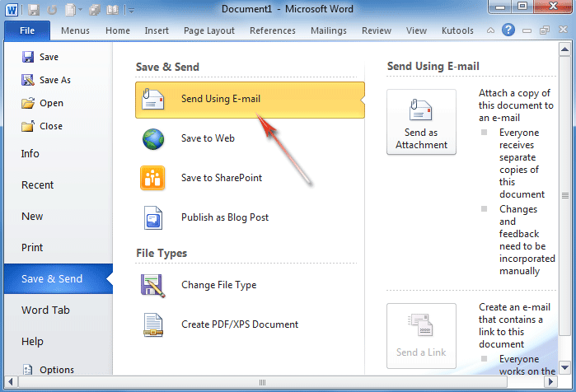Click the Open folder icon in backstage menu
This screenshot has width=576, height=392.
28,103
